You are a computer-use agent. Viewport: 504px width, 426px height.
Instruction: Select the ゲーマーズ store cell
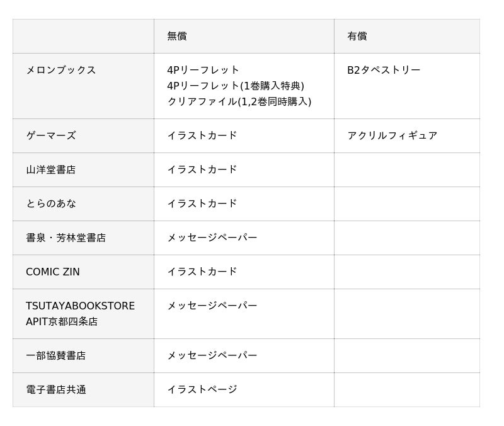[x=51, y=135]
